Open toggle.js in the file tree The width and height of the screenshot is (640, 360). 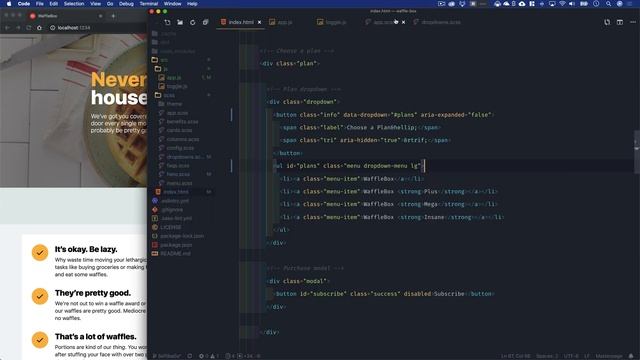point(173,86)
